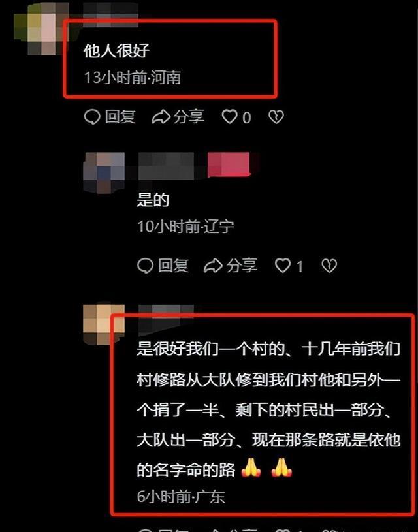Select the 他人很好 comment text
The width and height of the screenshot is (418, 532).
[116, 51]
